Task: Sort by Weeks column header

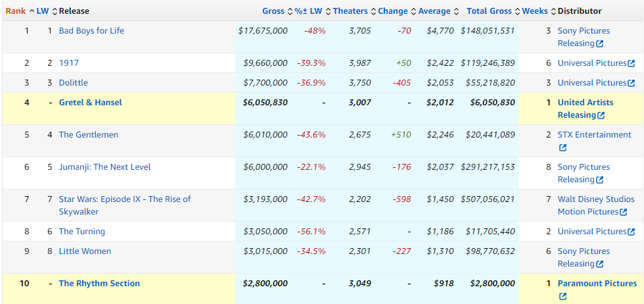Action: click(x=534, y=11)
